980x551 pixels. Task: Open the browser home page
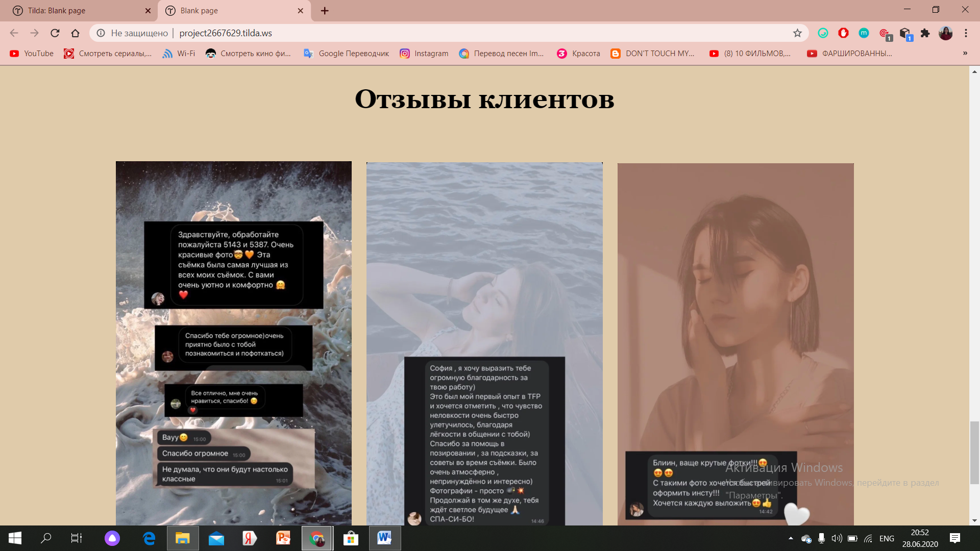coord(75,33)
